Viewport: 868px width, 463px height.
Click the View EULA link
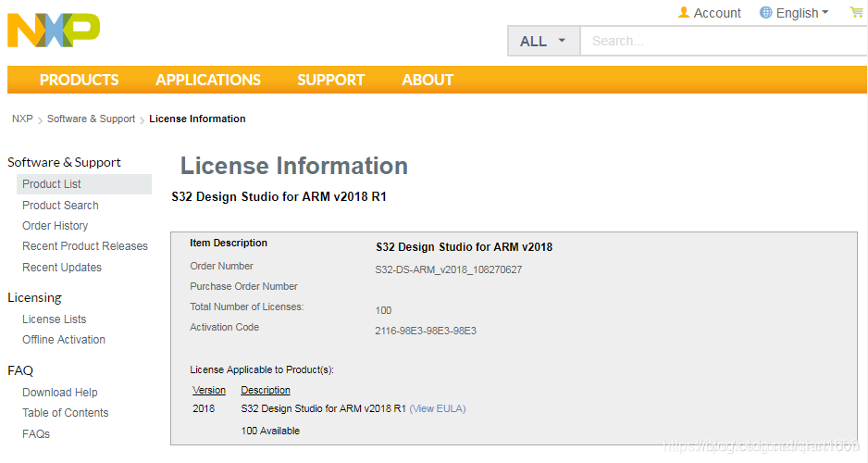tap(438, 409)
